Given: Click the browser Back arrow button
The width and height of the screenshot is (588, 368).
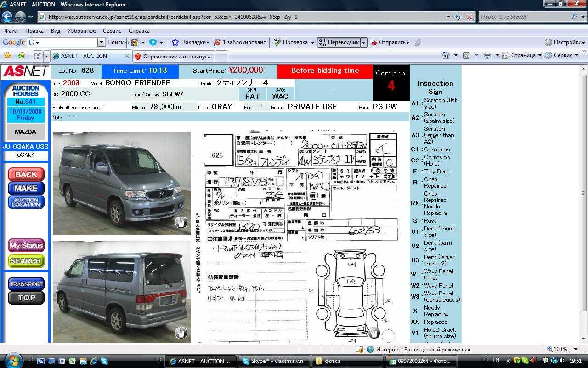Looking at the screenshot, I should pos(7,17).
